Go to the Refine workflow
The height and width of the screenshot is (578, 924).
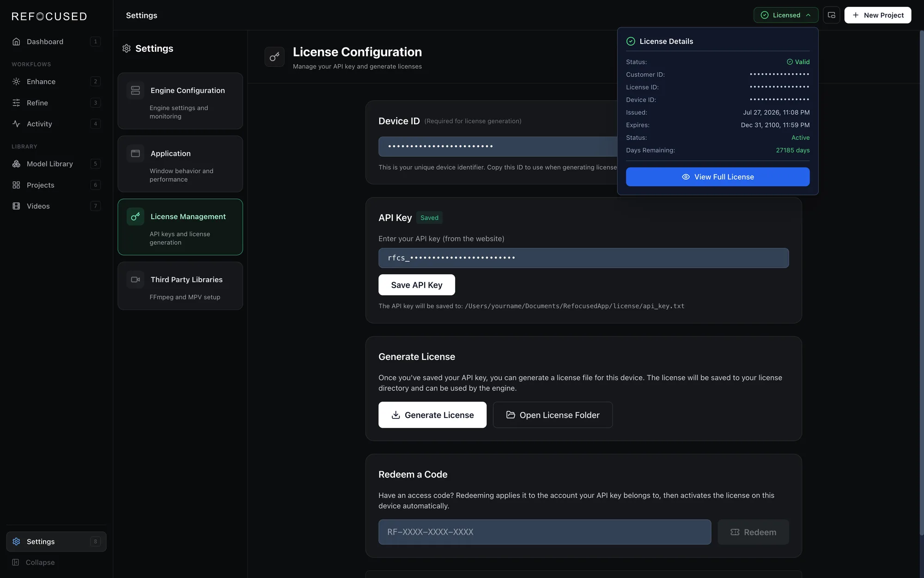(x=56, y=103)
